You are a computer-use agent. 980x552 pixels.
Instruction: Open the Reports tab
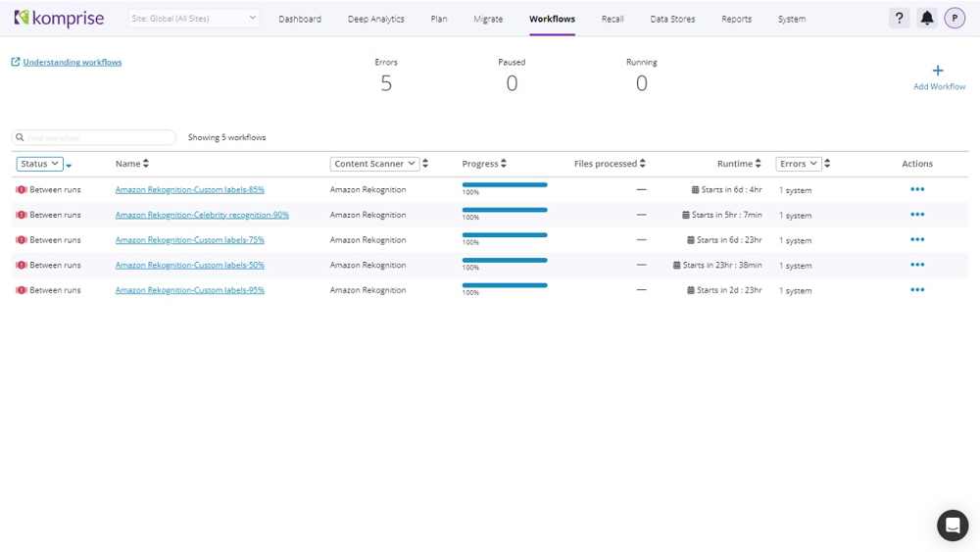736,19
